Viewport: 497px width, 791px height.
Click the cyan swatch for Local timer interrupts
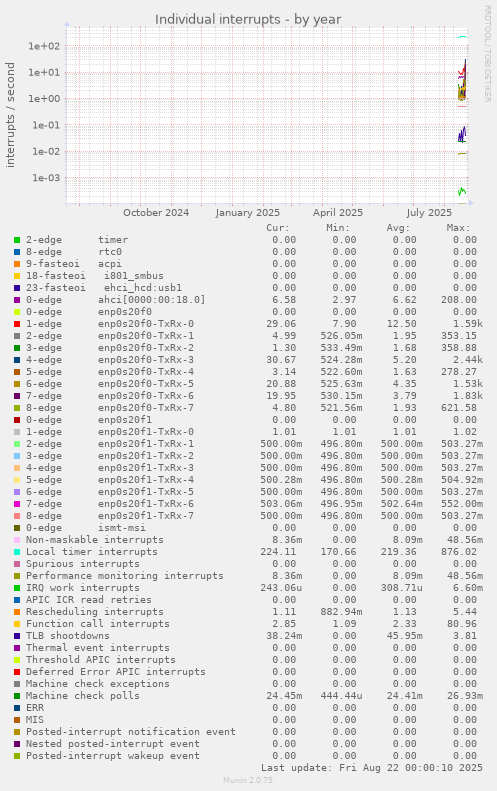point(17,552)
